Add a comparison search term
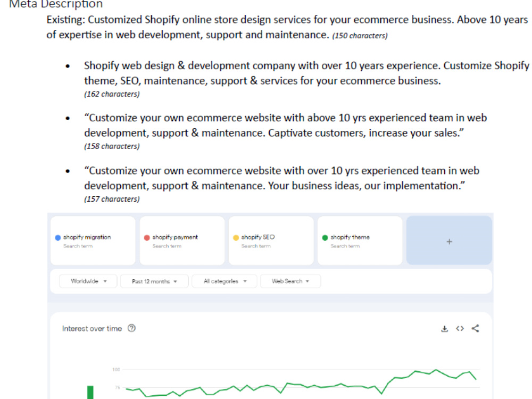Viewport: 532px width, 399px height. pos(449,240)
